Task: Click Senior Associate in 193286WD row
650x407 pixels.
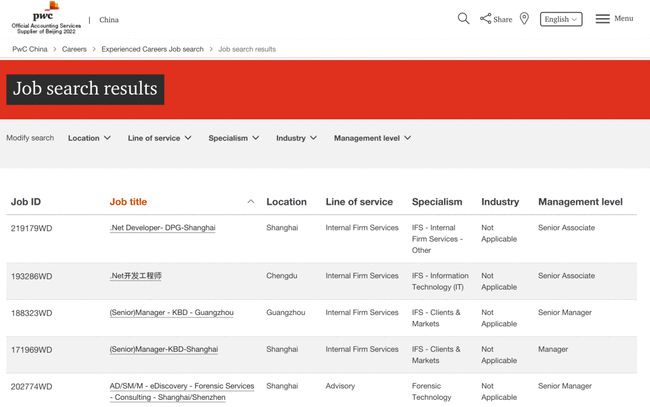Action: [566, 276]
